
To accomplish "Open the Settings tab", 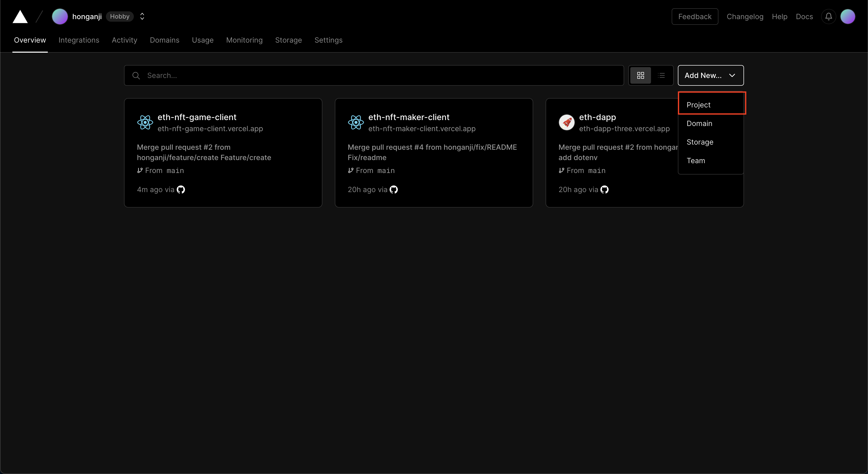I will tap(328, 40).
